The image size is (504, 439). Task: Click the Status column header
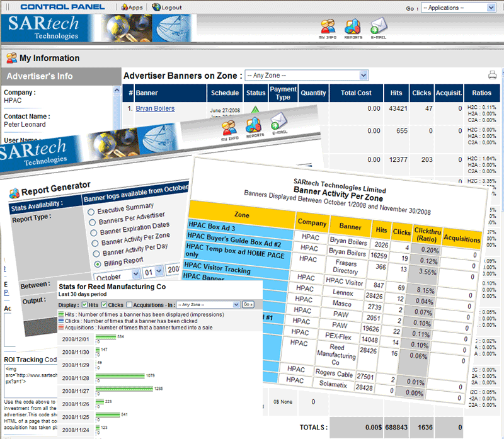pos(256,93)
